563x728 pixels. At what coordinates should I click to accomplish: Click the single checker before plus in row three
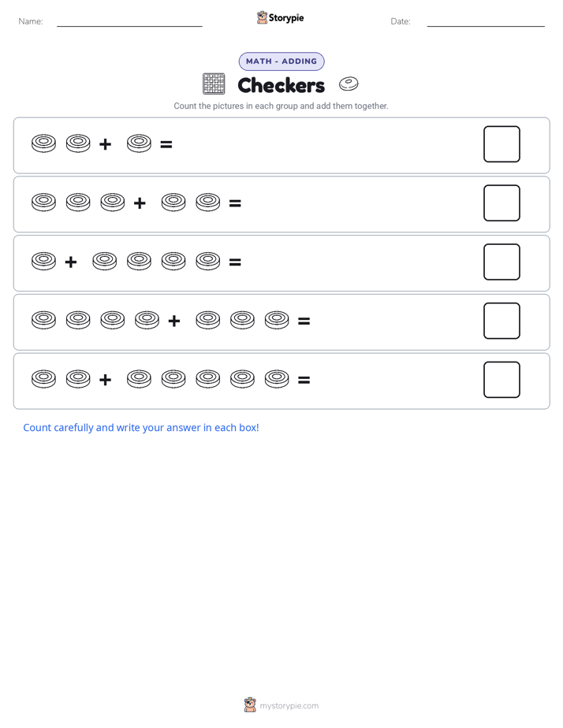coord(43,262)
